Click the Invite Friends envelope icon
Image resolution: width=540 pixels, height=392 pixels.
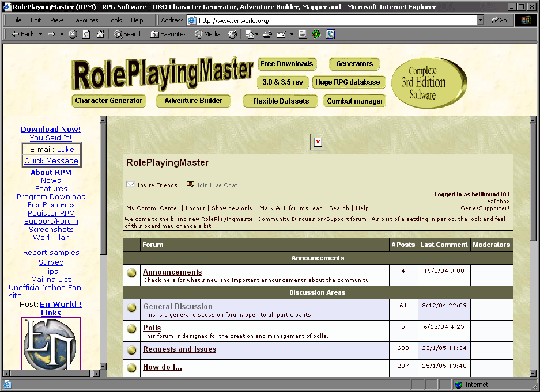coord(130,184)
